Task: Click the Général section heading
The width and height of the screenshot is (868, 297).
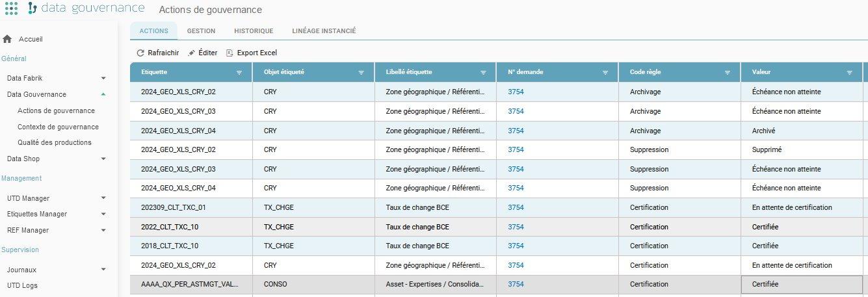Action: tap(14, 58)
